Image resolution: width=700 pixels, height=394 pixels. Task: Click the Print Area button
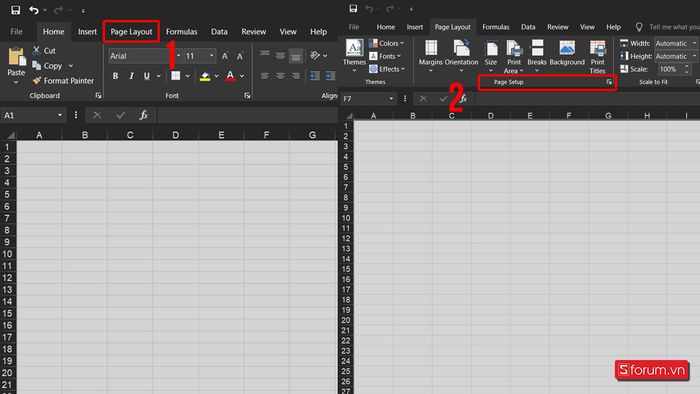pyautogui.click(x=514, y=56)
